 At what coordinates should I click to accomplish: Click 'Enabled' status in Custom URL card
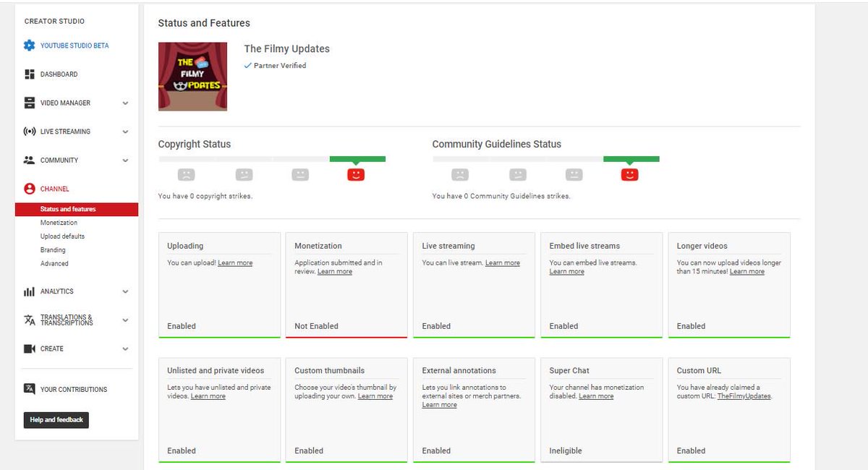tap(691, 450)
